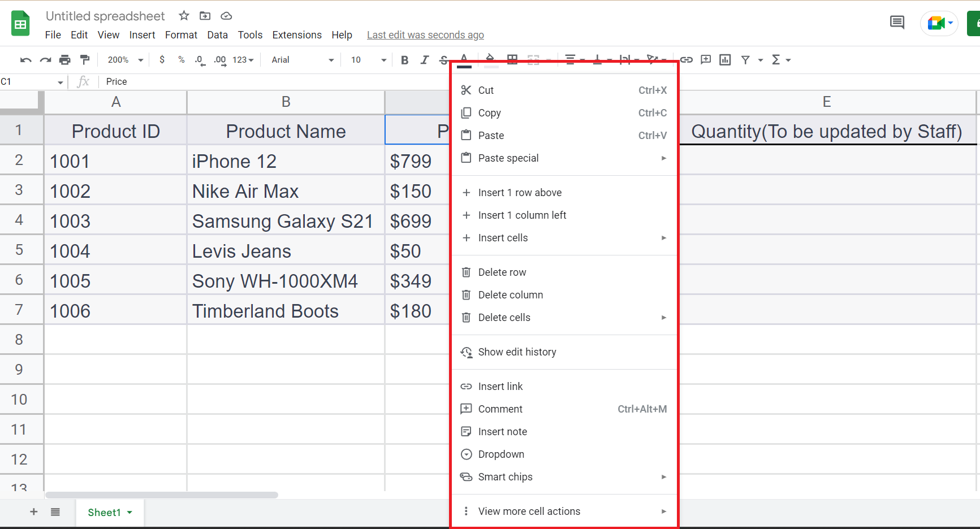Click the 'Last edit was seconds ago' link
Viewport: 980px width, 529px height.
coord(425,35)
